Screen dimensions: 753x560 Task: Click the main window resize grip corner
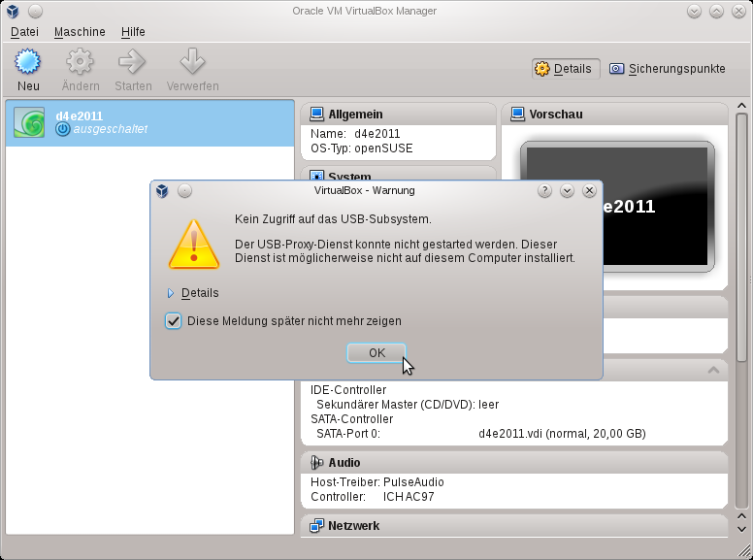(746, 553)
